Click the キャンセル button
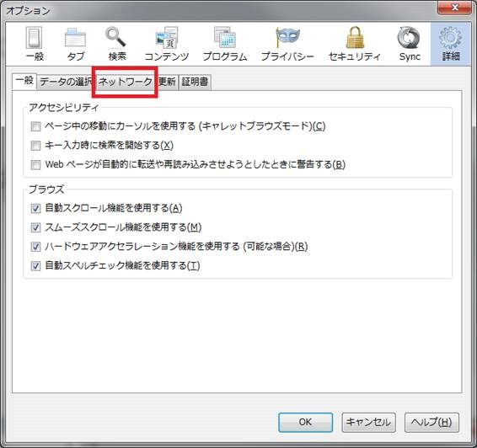This screenshot has width=477, height=448. (368, 422)
